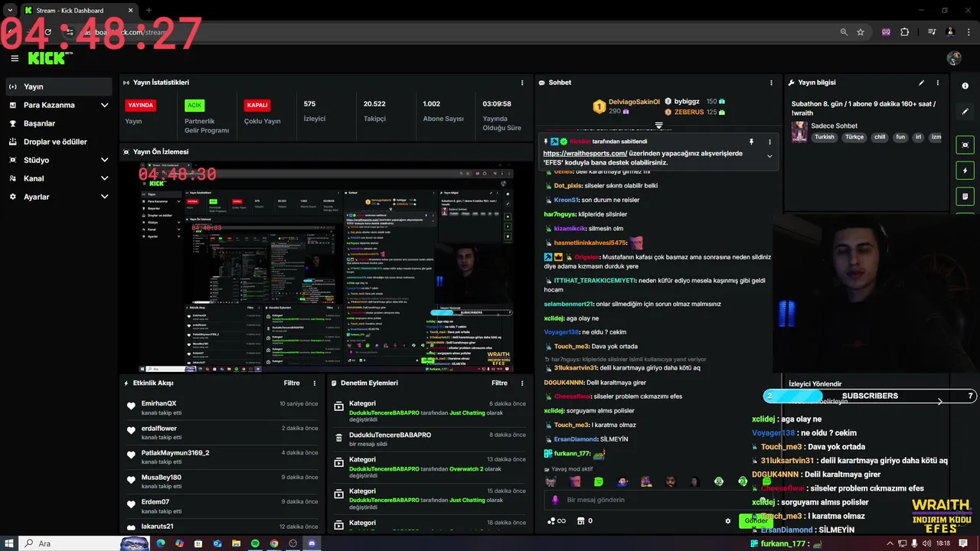Collapse the gift leaderboard handle in Sohbet
980x551 pixels.
pos(658,125)
